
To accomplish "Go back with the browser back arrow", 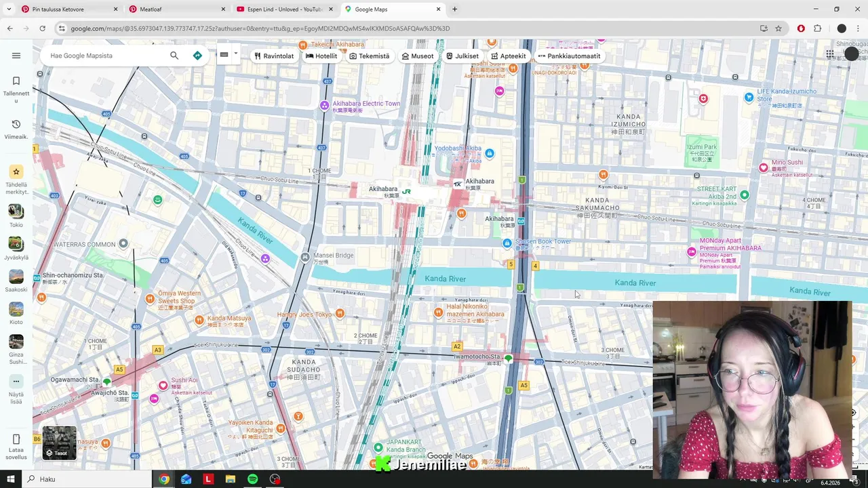I will click(x=9, y=28).
